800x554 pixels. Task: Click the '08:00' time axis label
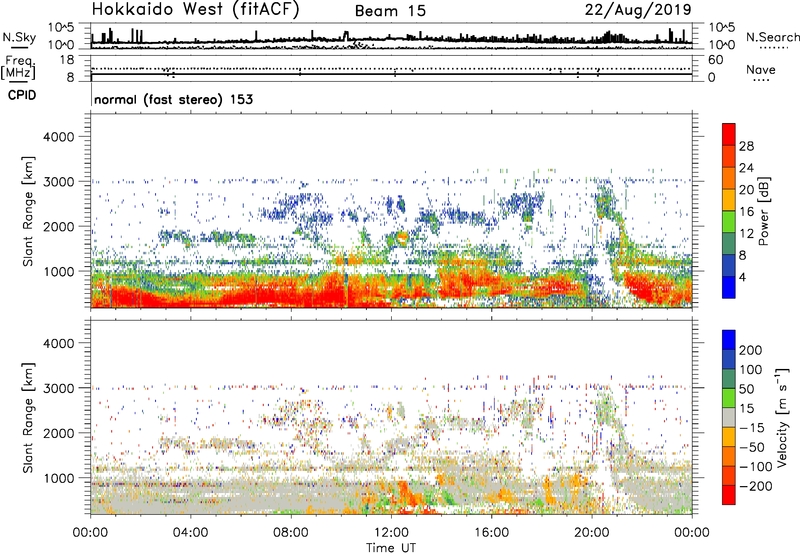pos(291,533)
